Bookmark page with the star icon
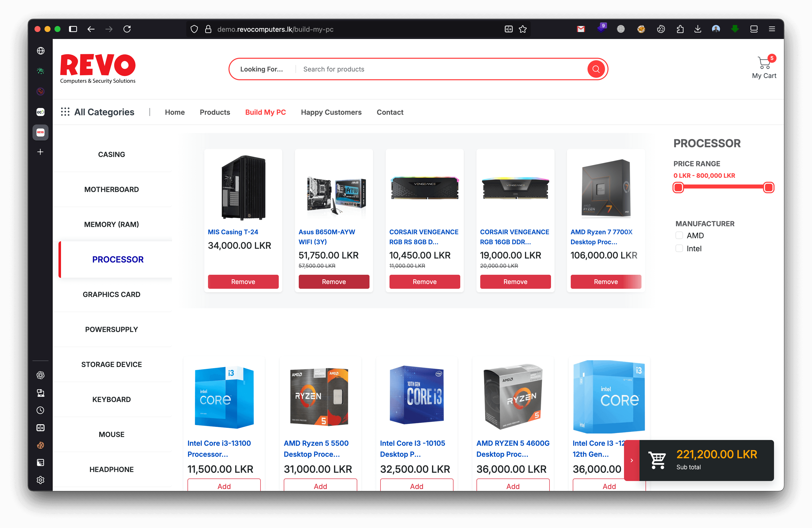 pyautogui.click(x=523, y=29)
